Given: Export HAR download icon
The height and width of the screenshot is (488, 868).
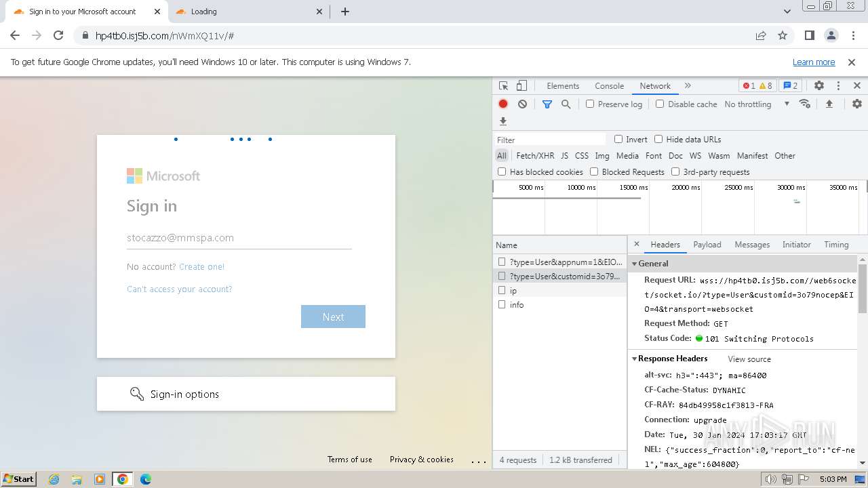Looking at the screenshot, I should [x=503, y=121].
